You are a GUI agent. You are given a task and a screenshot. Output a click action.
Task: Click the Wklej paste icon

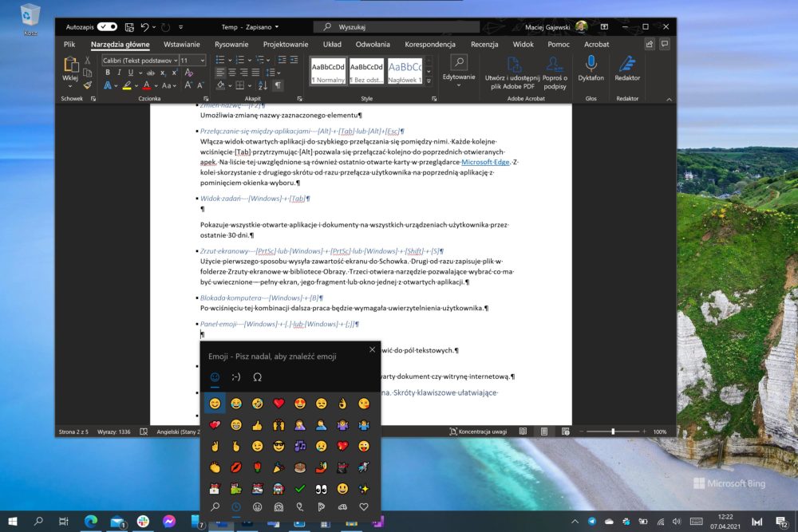pos(70,65)
